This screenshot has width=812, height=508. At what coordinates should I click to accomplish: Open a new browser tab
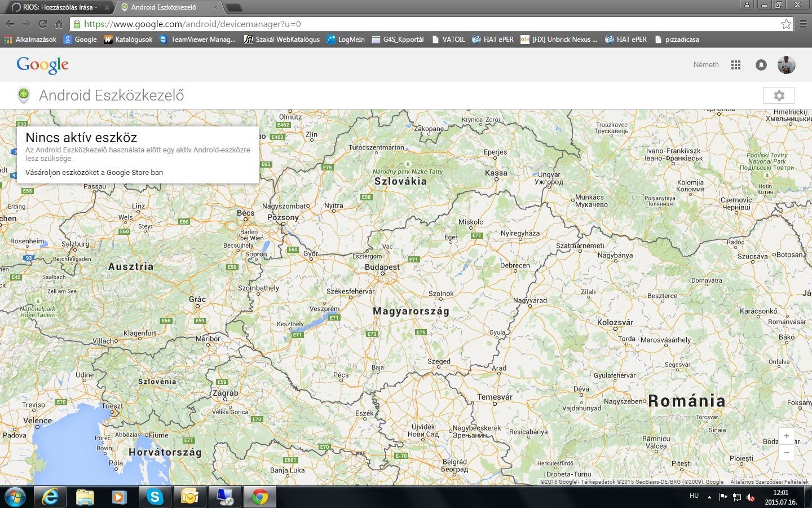click(x=233, y=8)
